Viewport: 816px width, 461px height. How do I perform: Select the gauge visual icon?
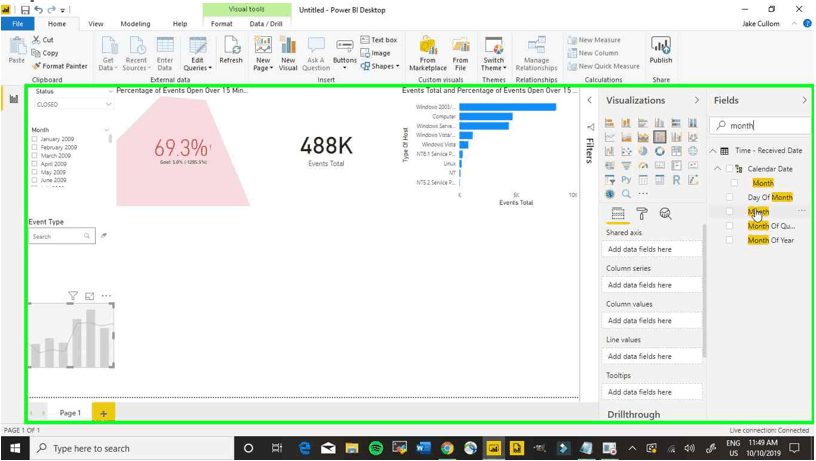pyautogui.click(x=643, y=165)
